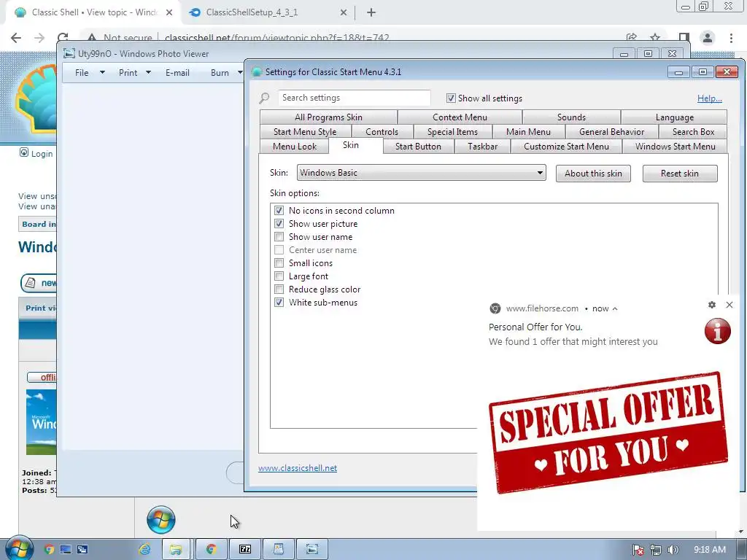Click the Share icon in the address bar

[x=632, y=38]
